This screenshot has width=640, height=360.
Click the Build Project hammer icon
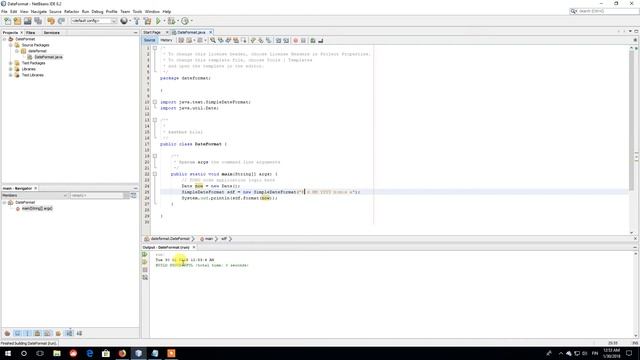tap(137, 21)
